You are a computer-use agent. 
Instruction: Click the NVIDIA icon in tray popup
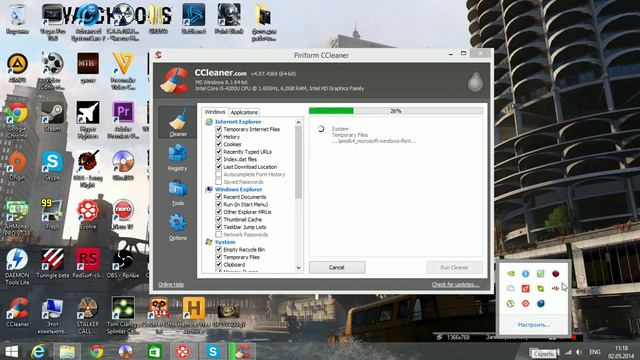pyautogui.click(x=511, y=273)
